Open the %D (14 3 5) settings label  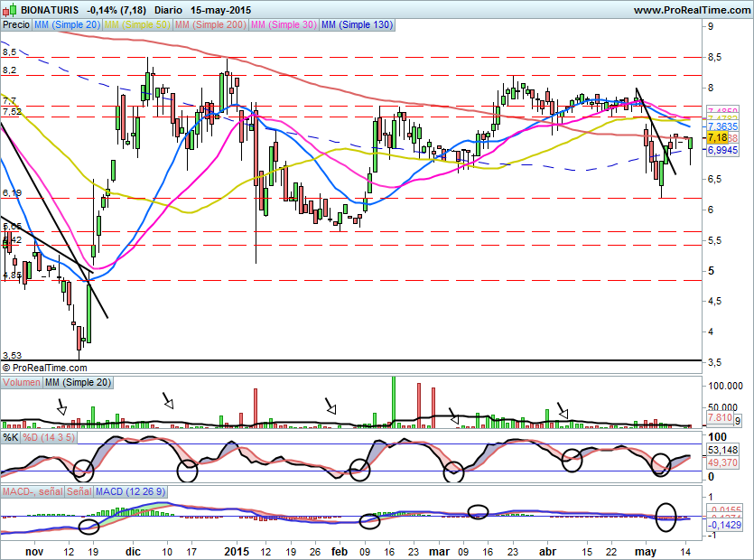[50, 437]
